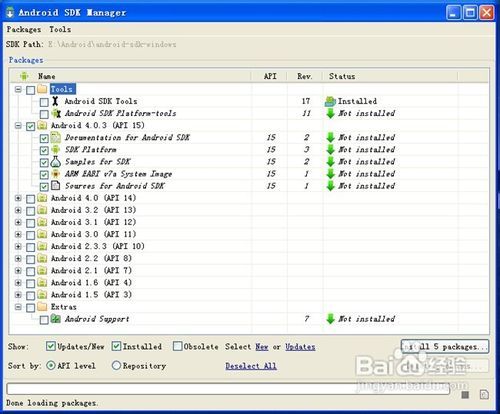Click the stop loading square icon
The height and width of the screenshot is (414, 500).
pos(465,395)
